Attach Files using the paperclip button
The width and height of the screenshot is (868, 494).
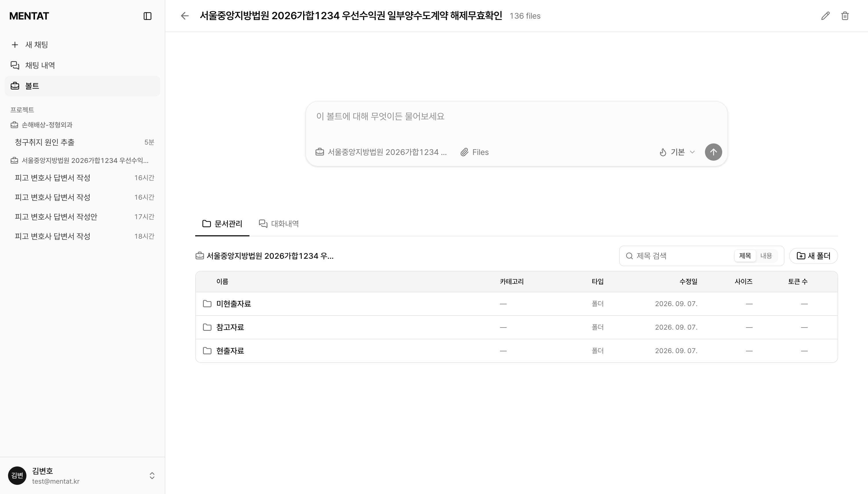[x=474, y=152]
